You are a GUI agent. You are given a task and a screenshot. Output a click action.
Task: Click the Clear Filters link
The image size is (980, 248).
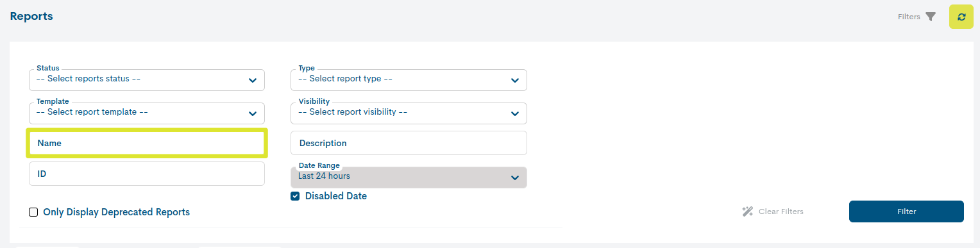[781, 211]
